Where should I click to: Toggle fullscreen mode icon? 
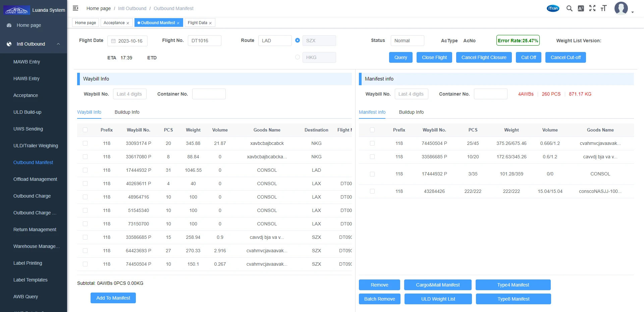[x=592, y=8]
